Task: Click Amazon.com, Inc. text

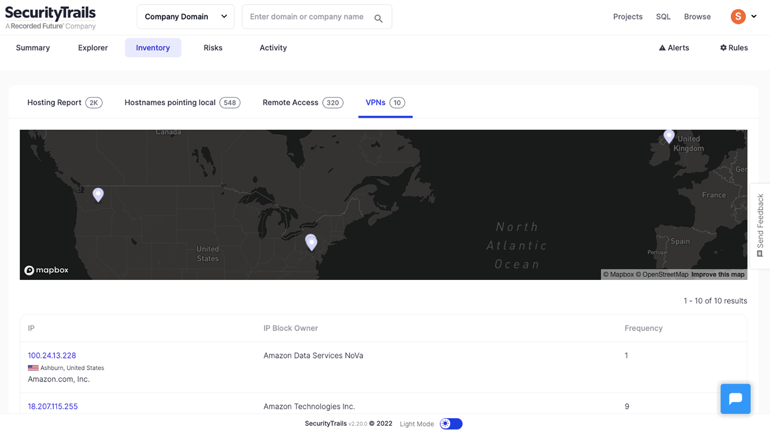Action: 58,379
